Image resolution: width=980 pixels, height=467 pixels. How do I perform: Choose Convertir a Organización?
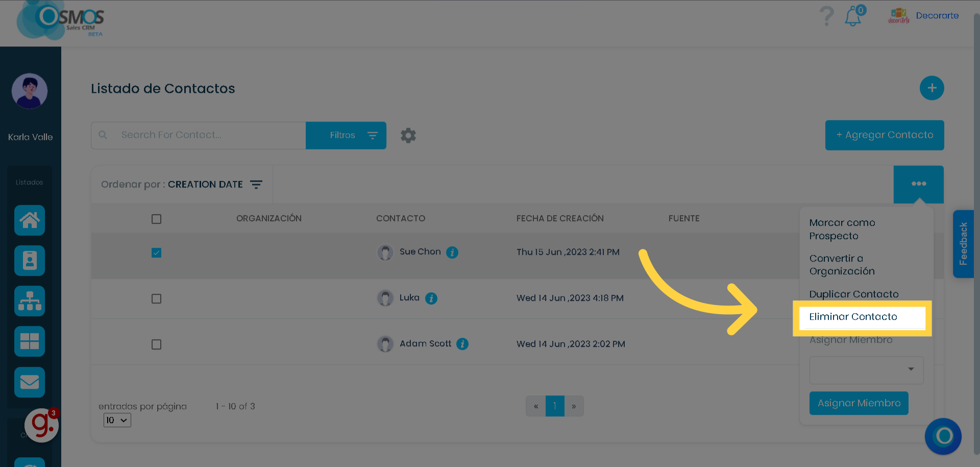(842, 265)
